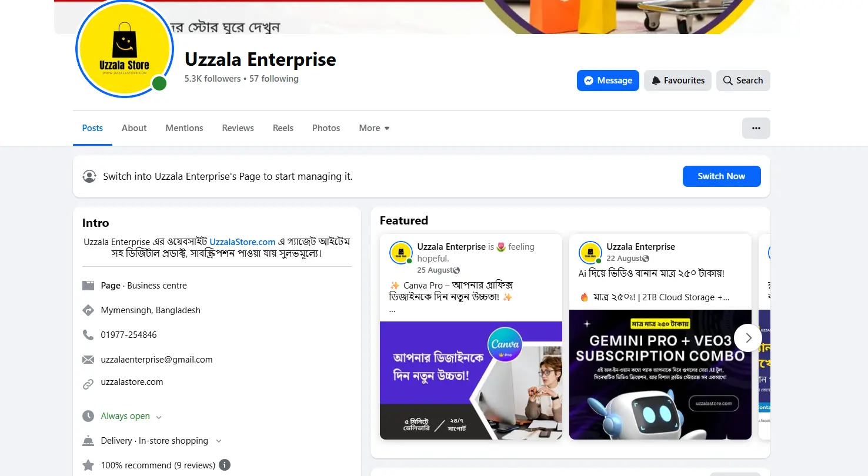Open the Uzzala Store profile picture
Screen dimensions: 868x476
(x=125, y=49)
